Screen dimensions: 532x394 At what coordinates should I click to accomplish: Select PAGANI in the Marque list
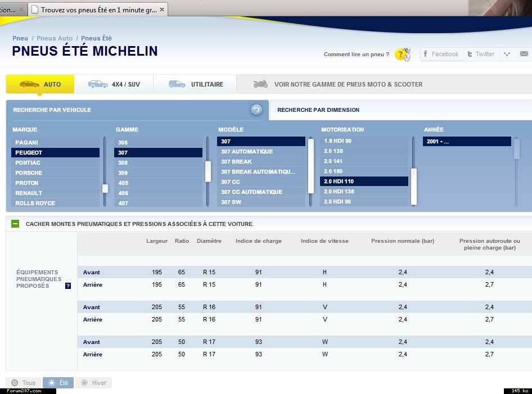click(x=55, y=142)
